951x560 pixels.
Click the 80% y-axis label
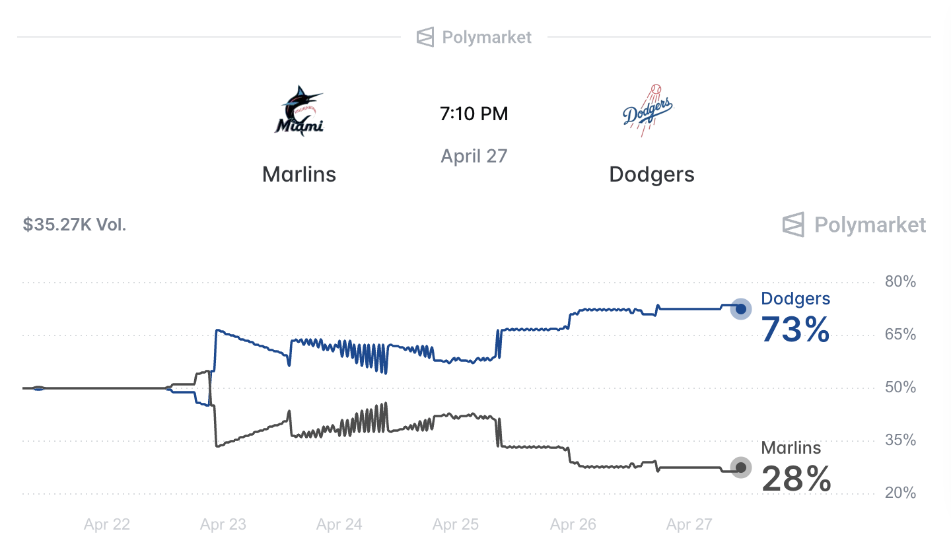click(x=900, y=281)
